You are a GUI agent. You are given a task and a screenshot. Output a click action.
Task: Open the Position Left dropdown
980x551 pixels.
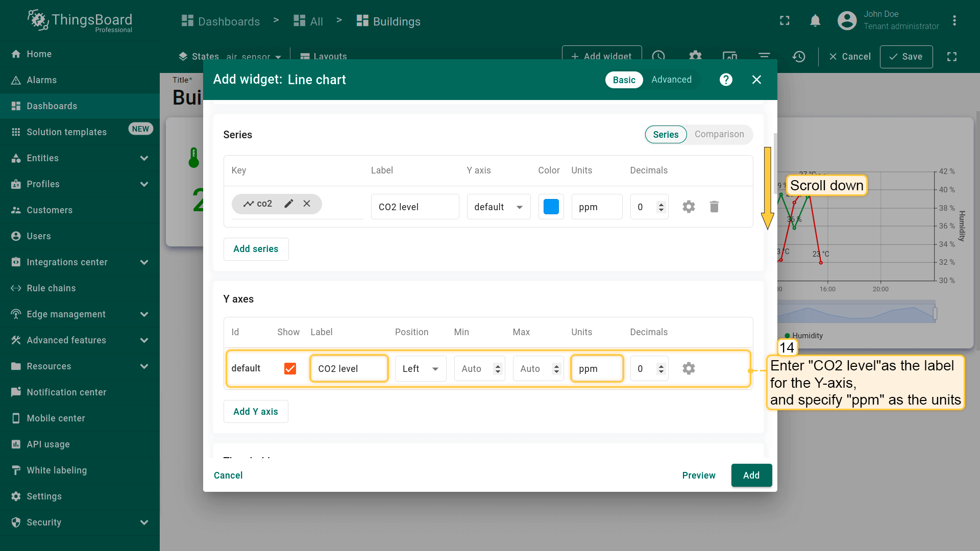pos(420,368)
